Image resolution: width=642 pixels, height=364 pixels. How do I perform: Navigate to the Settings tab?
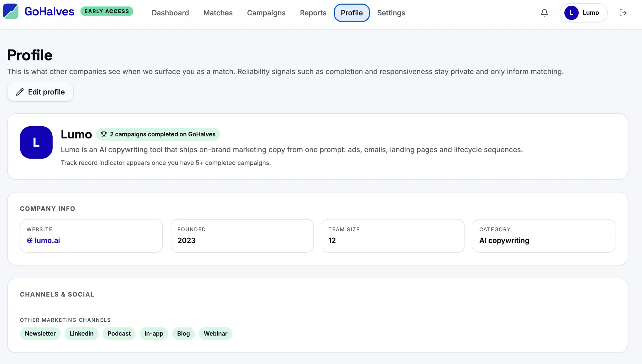click(391, 13)
